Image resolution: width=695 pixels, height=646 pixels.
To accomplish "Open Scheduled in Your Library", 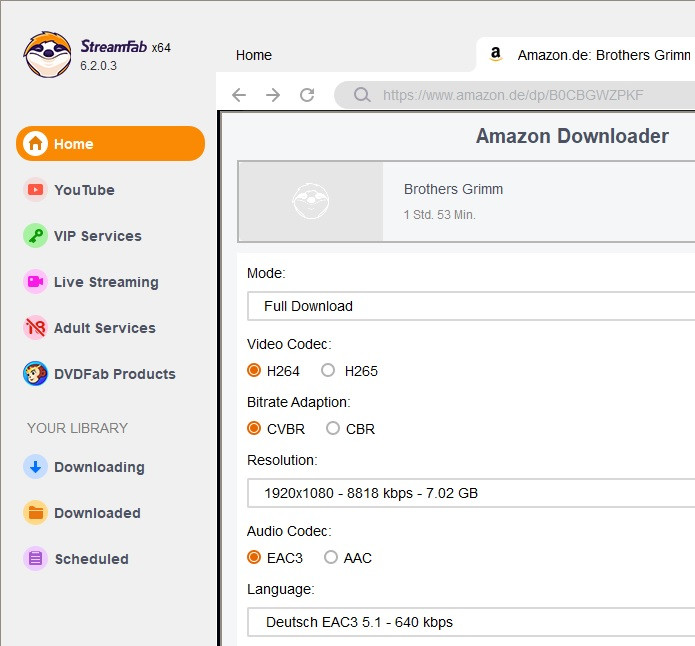I will pyautogui.click(x=91, y=559).
